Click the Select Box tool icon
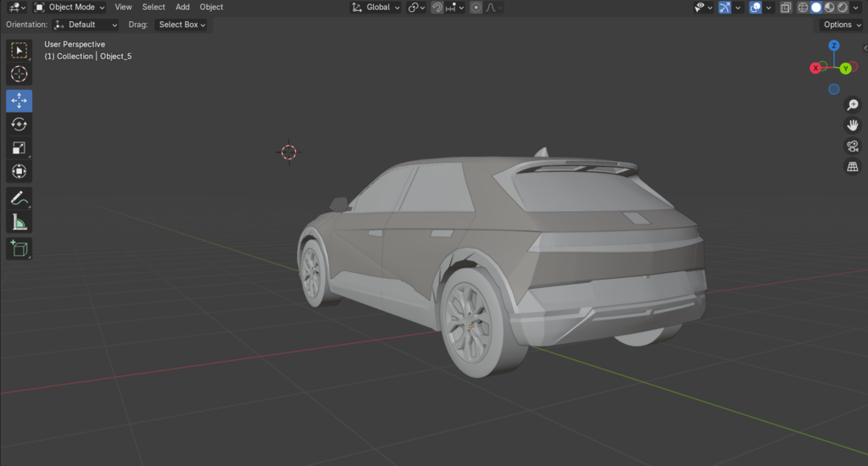Viewport: 868px width, 466px height. pyautogui.click(x=19, y=51)
